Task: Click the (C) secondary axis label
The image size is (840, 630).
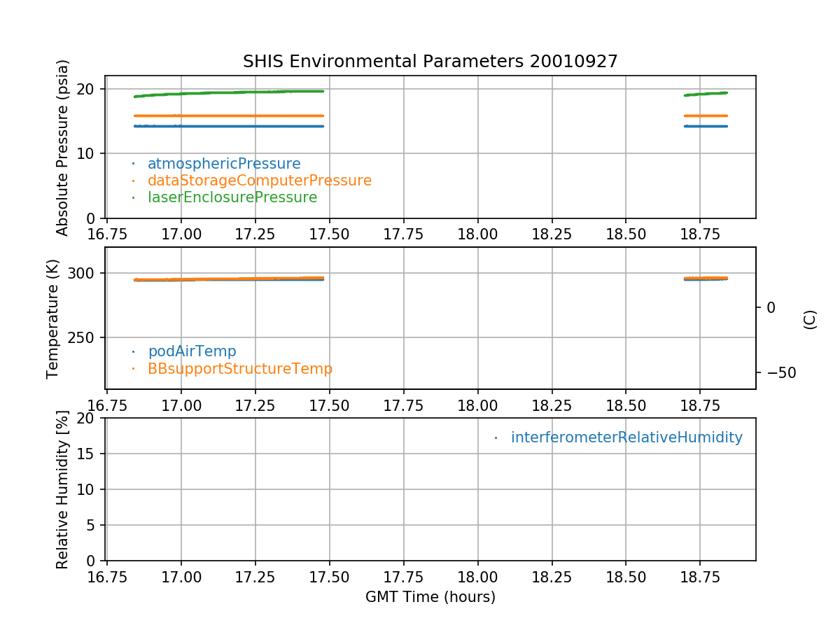Action: click(810, 319)
